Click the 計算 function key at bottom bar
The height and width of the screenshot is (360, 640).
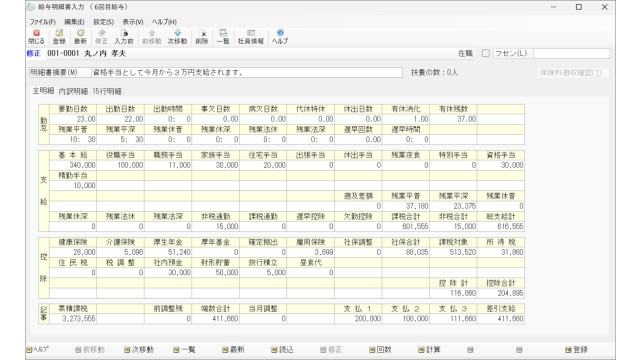click(x=429, y=350)
